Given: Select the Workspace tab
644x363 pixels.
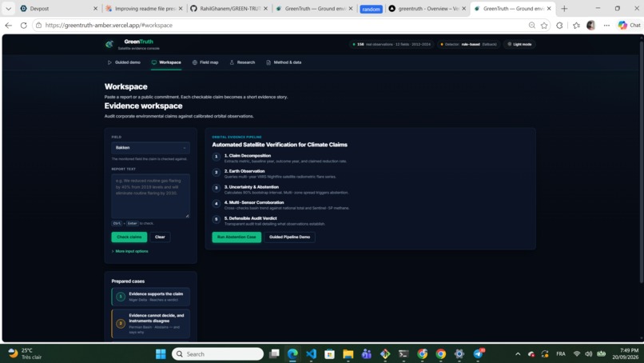Looking at the screenshot, I should point(166,62).
